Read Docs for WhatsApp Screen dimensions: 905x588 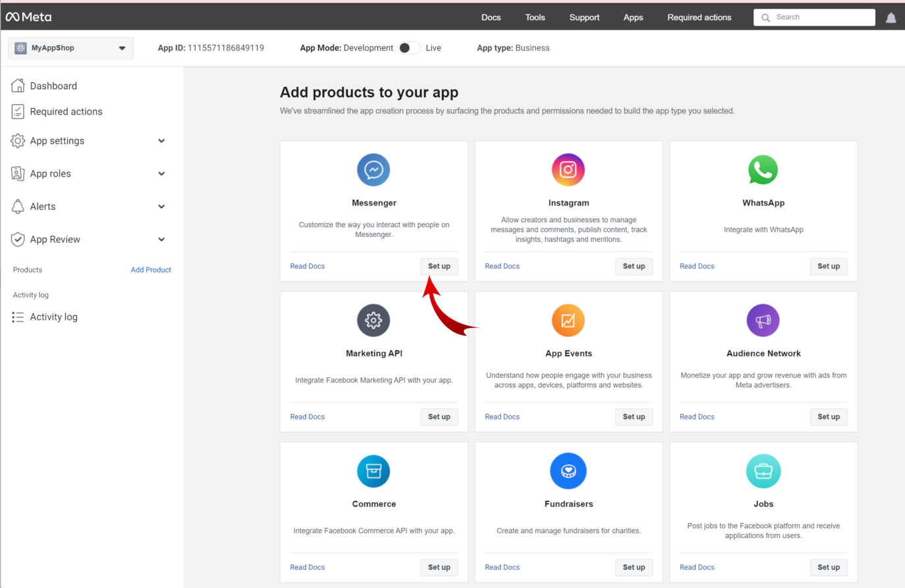[697, 267]
